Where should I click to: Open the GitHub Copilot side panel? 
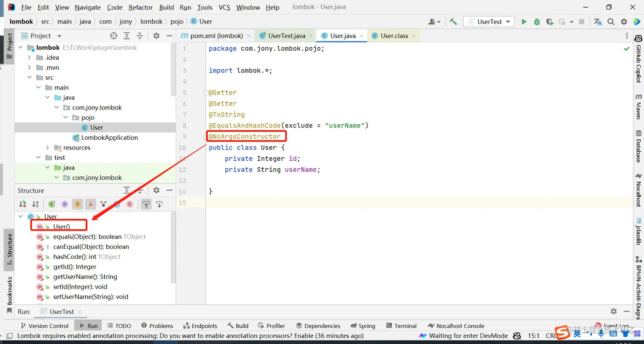(638, 59)
